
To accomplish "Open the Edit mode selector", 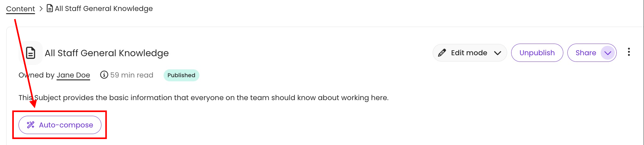I will click(x=469, y=53).
